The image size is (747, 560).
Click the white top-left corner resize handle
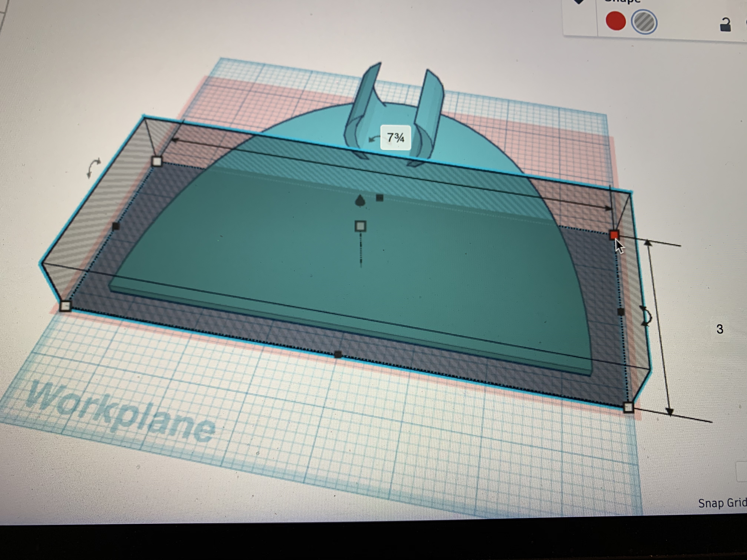click(x=157, y=161)
